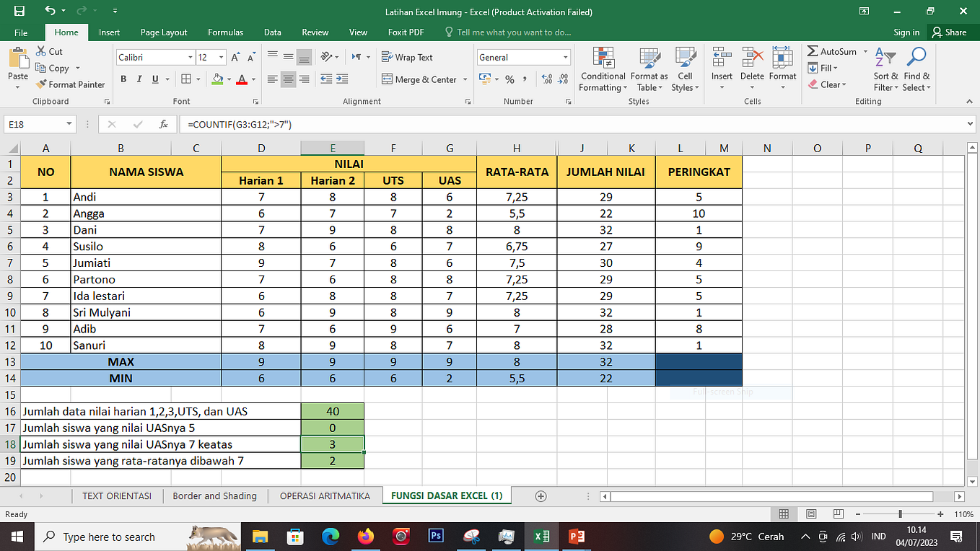Enable middle vertical alignment
Viewport: 980px width, 551px height.
(288, 57)
